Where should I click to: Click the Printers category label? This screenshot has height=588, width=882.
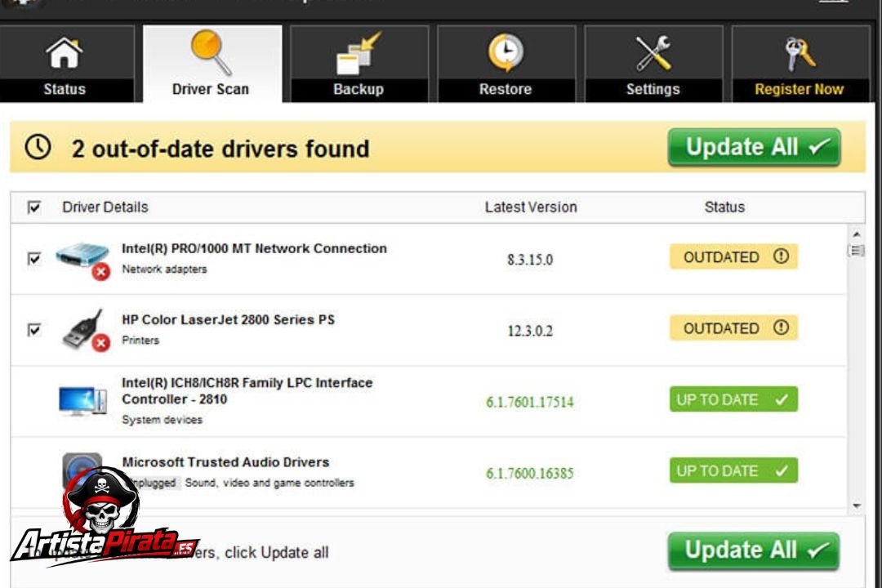pos(140,340)
